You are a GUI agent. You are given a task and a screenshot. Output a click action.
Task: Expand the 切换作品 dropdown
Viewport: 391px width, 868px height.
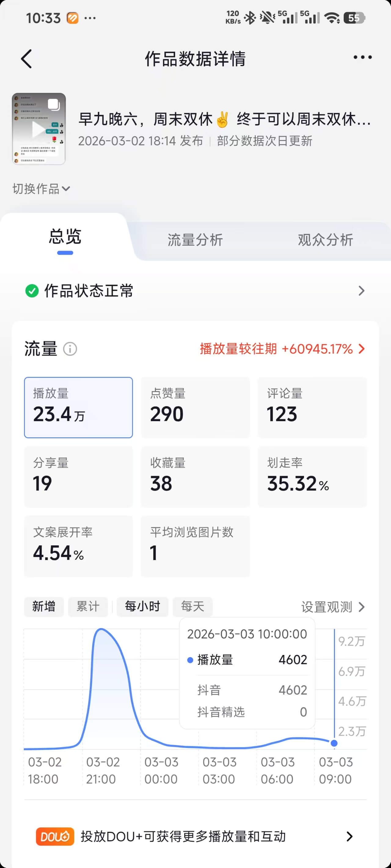(41, 189)
